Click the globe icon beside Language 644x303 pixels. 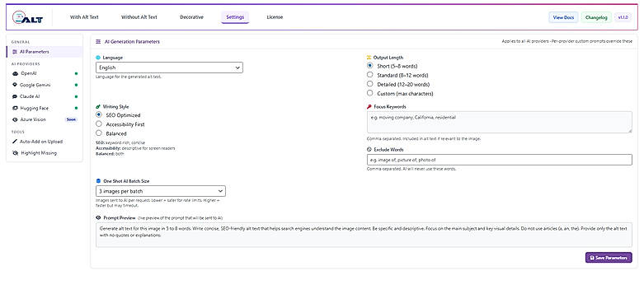pyautogui.click(x=98, y=58)
